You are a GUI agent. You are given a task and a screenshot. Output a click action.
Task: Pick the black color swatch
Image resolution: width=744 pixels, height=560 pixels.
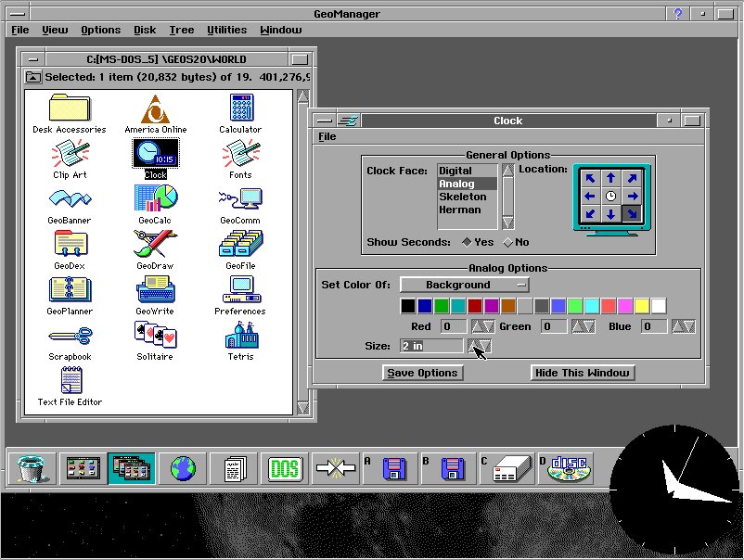[408, 306]
